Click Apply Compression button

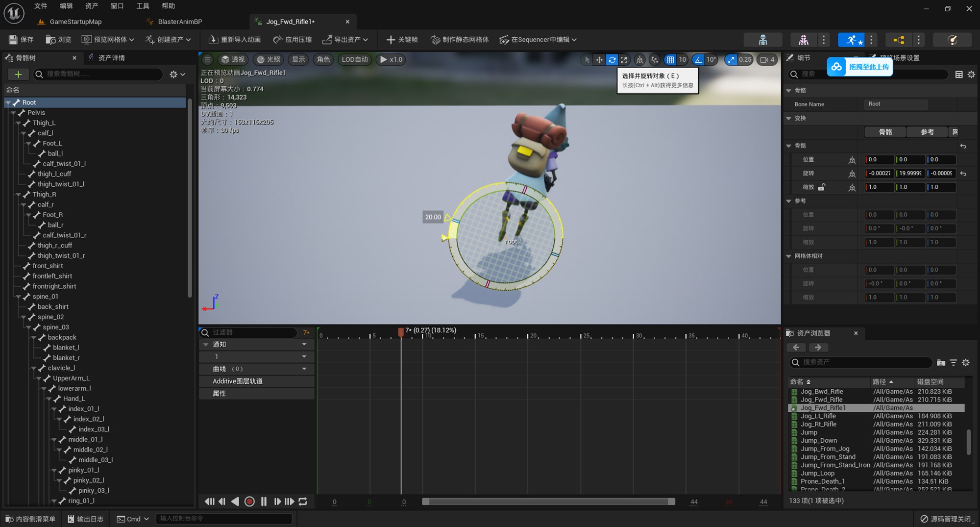[x=293, y=40]
